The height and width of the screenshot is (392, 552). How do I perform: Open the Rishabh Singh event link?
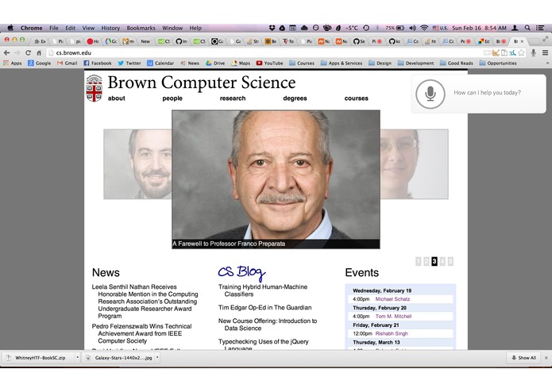[392, 333]
